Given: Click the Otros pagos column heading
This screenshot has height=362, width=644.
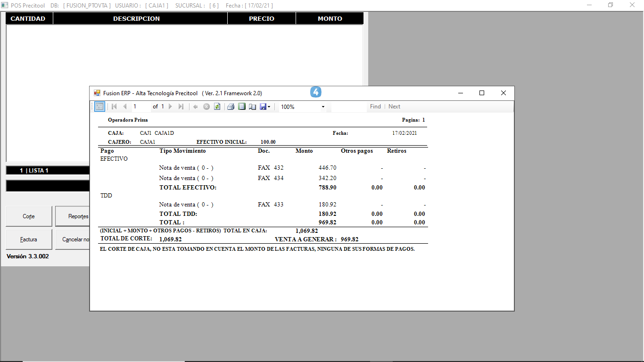Looking at the screenshot, I should coord(357,151).
